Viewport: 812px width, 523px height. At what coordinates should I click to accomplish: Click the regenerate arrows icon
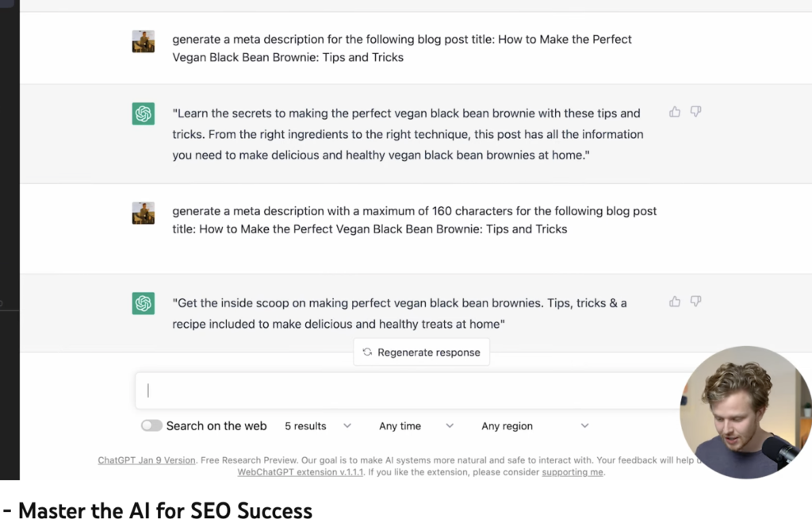pyautogui.click(x=367, y=352)
